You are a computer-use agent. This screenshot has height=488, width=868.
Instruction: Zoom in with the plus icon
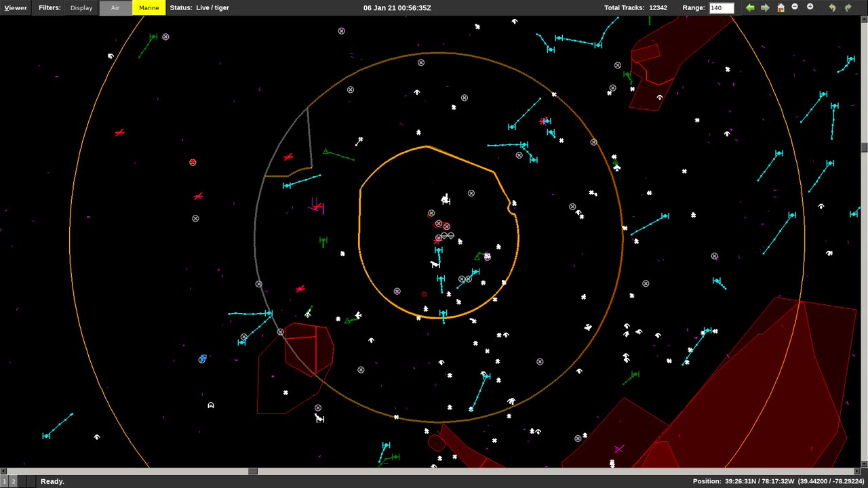810,7
